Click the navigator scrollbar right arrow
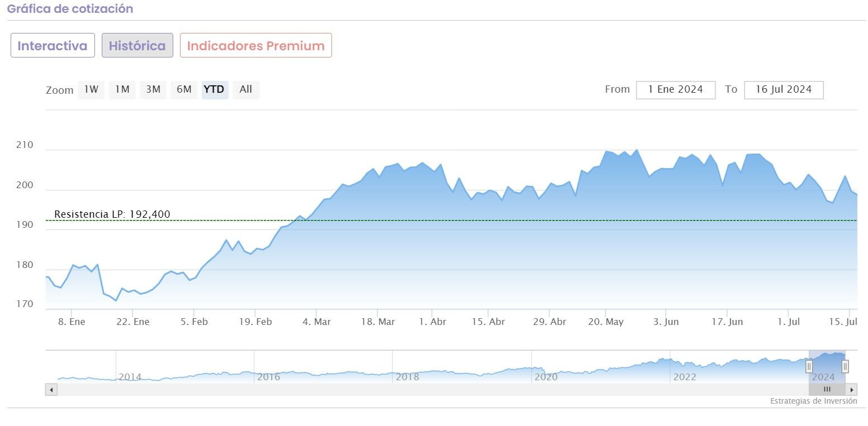Viewport: 868px width, 426px height. point(852,390)
